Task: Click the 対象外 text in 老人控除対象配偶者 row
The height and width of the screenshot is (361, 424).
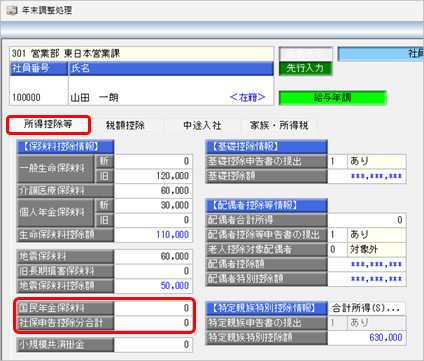Action: tap(364, 249)
